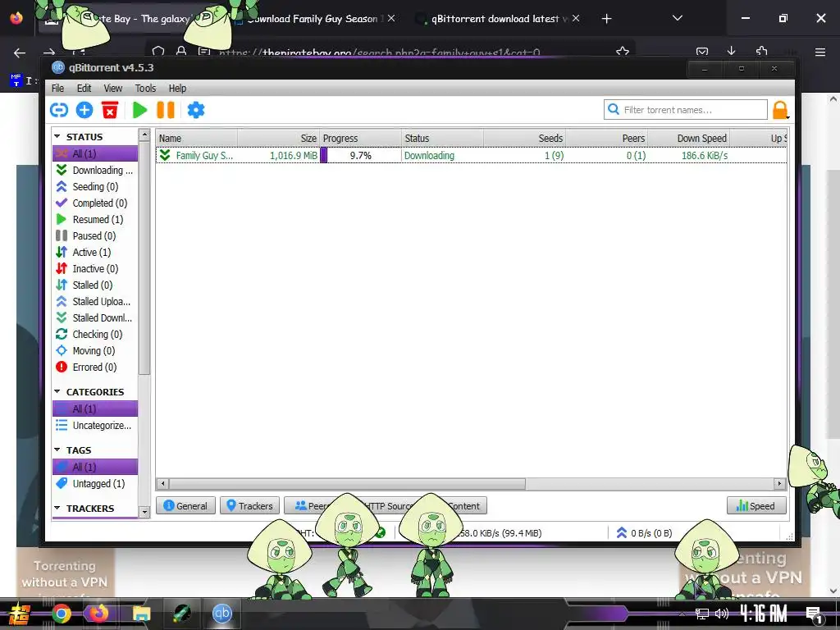Open the Help menu
Screen dimensions: 840x630
coord(177,89)
